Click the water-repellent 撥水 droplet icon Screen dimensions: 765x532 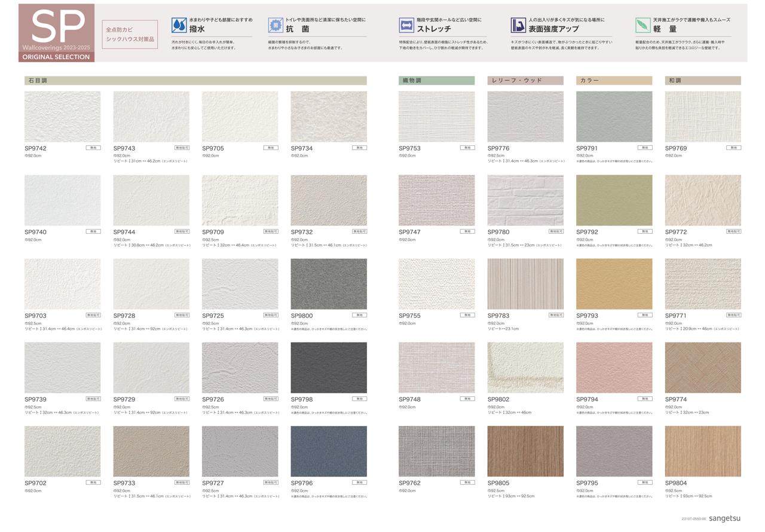tap(179, 25)
